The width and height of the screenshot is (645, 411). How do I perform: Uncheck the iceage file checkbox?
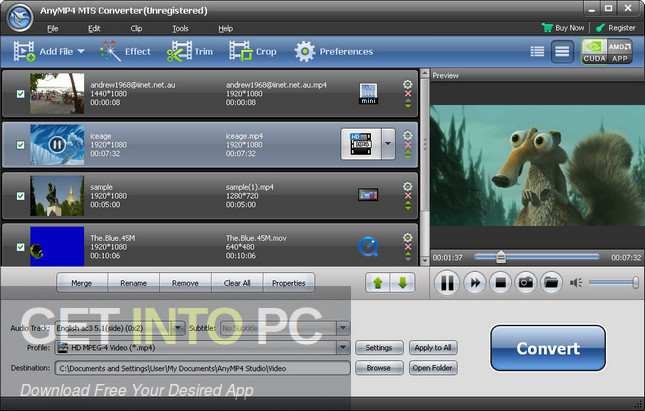[x=20, y=145]
